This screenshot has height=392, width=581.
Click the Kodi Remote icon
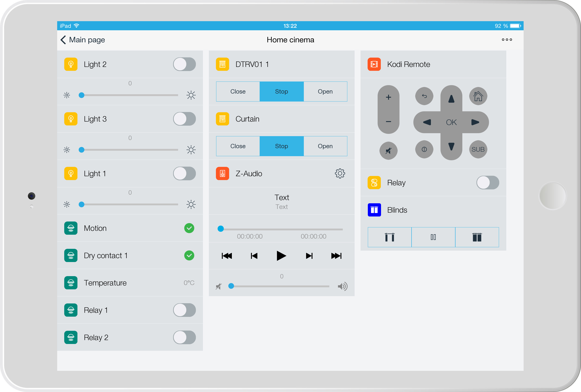(374, 64)
